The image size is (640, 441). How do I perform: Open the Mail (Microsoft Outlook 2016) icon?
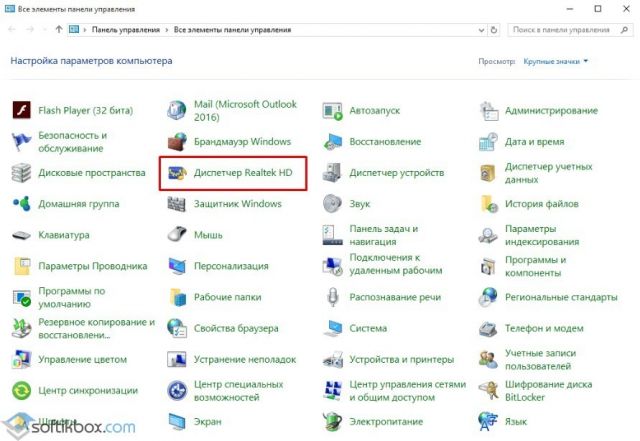coord(177,110)
